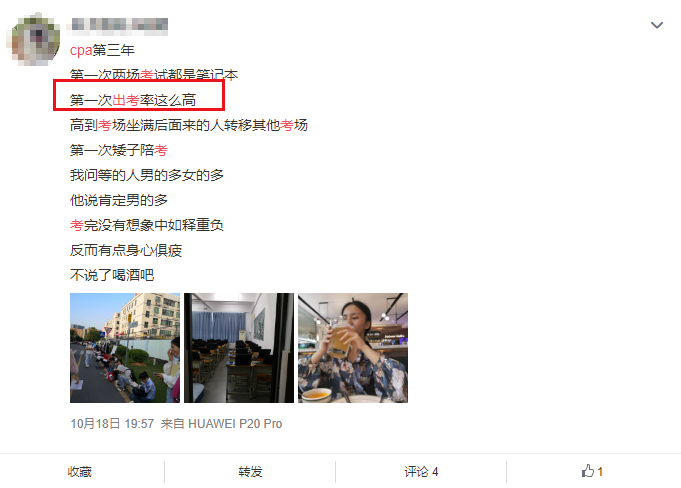This screenshot has width=681, height=488.
Task: Click 收藏 to bookmark the post
Action: pyautogui.click(x=80, y=472)
